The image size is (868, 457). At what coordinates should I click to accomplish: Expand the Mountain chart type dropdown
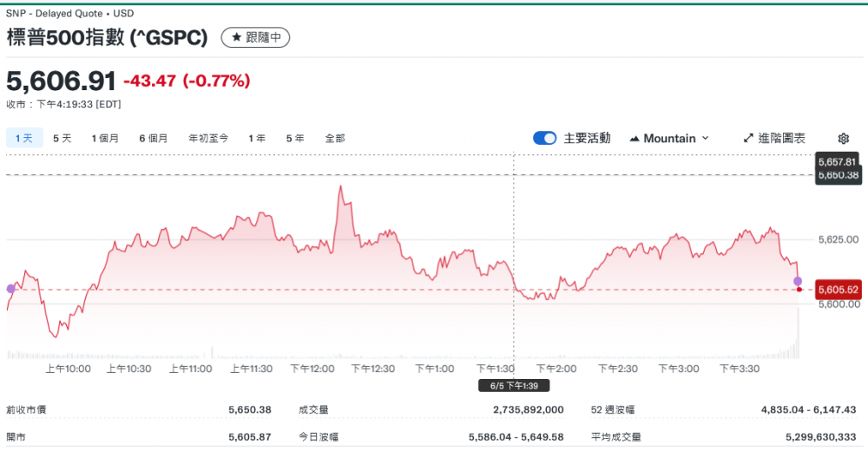tap(669, 138)
